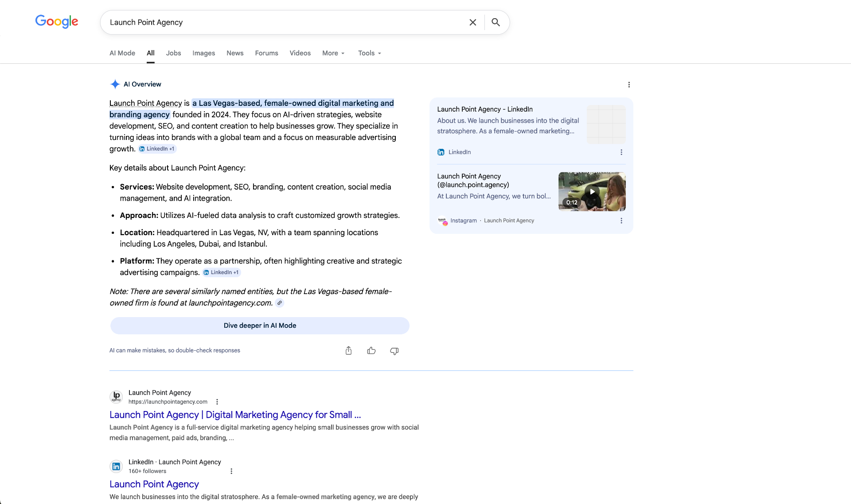
Task: Expand the Tools dropdown
Action: pyautogui.click(x=370, y=53)
